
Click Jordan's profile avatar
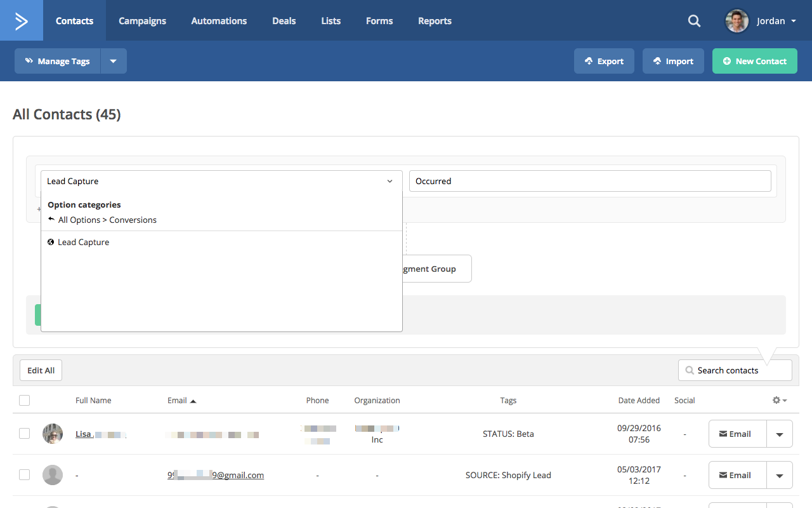[x=737, y=21]
